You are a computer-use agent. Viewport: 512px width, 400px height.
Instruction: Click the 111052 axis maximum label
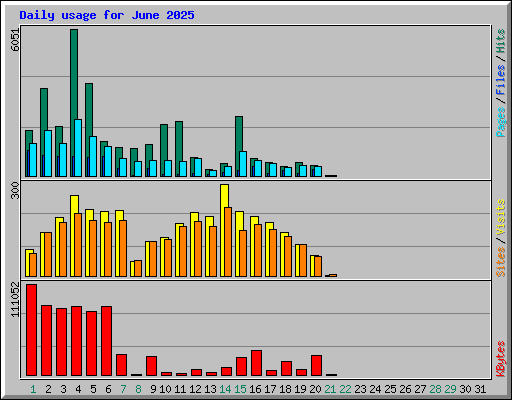(x=15, y=300)
